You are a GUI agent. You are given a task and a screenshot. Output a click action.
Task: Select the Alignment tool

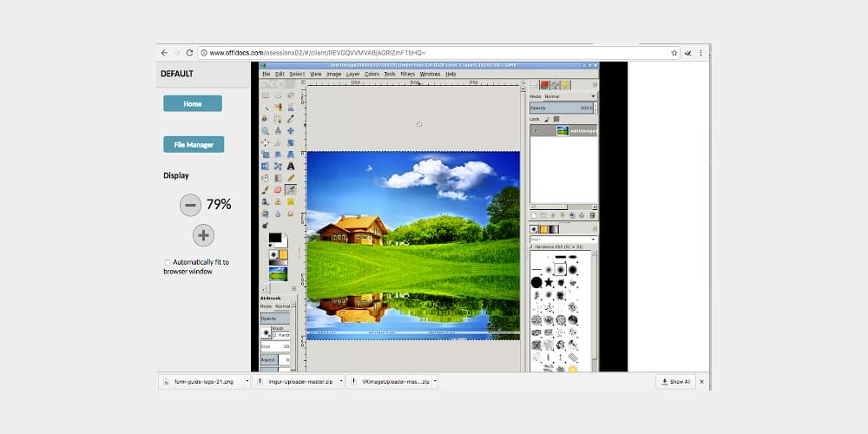click(x=265, y=142)
